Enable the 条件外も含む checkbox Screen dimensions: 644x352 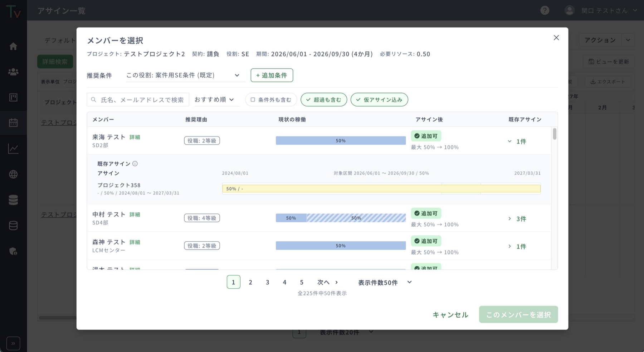[271, 100]
